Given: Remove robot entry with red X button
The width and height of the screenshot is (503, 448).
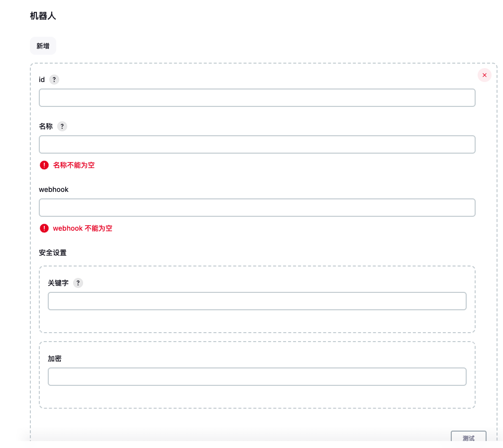Looking at the screenshot, I should click(x=485, y=75).
